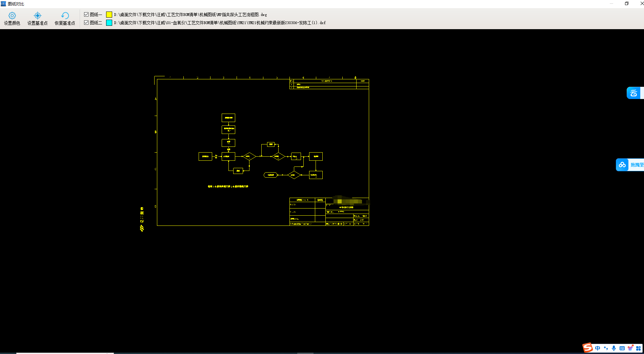Uncheck the 图纸一 checkbox
The height and width of the screenshot is (354, 644).
[86, 14]
